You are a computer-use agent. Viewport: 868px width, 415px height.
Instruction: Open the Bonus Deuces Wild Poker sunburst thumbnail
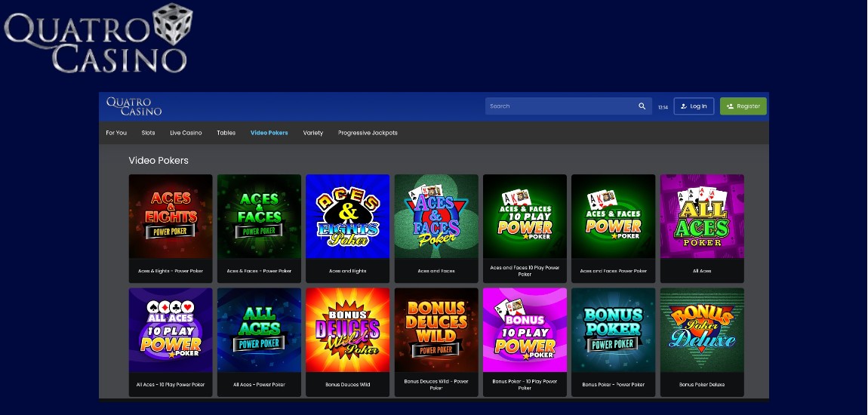(x=348, y=330)
